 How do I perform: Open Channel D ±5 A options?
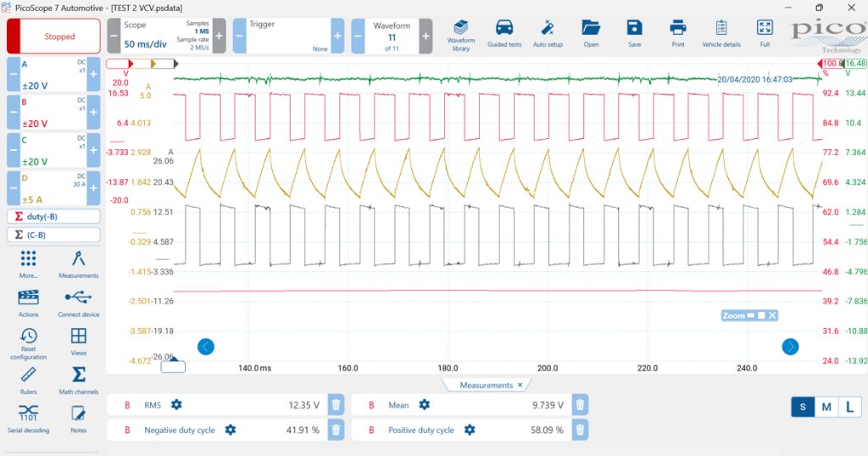point(53,189)
